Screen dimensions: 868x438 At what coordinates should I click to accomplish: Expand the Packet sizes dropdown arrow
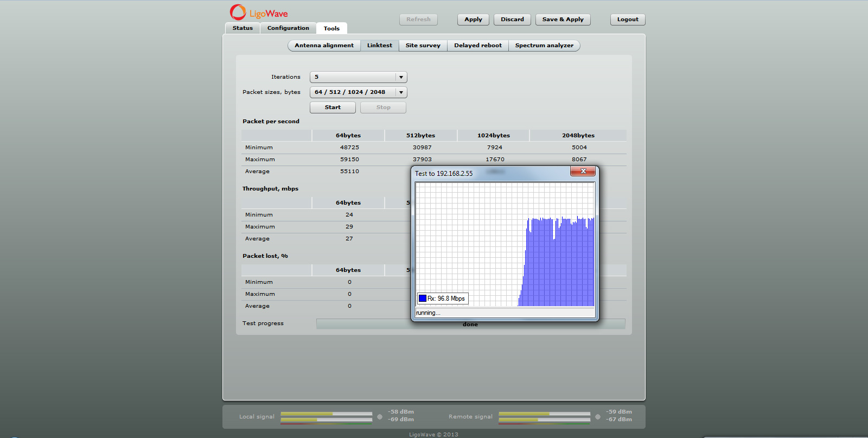401,92
